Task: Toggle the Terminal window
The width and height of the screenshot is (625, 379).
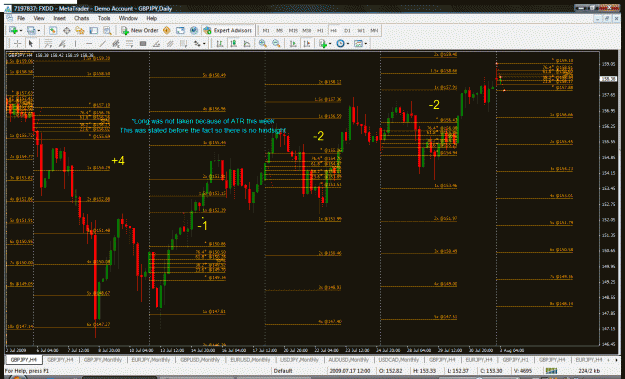Action: [94, 30]
